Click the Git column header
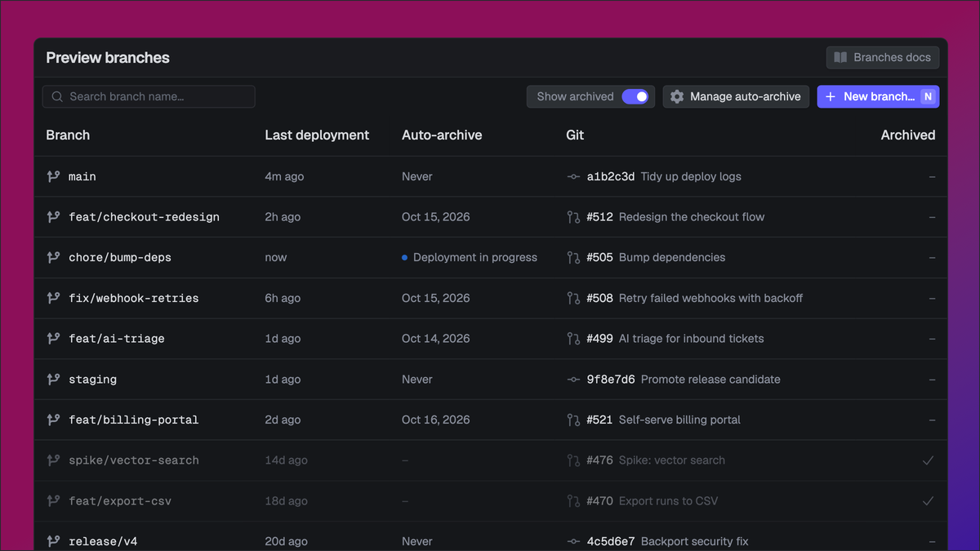980x551 pixels. coord(575,135)
